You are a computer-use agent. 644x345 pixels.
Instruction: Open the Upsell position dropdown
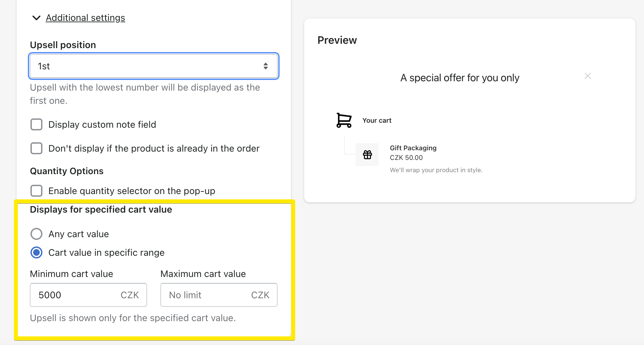(153, 66)
